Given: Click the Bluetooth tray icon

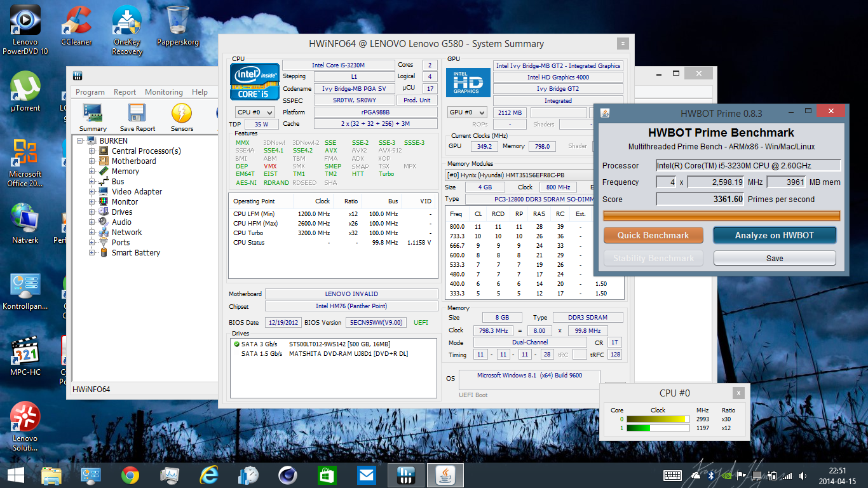Looking at the screenshot, I should pos(712,475).
